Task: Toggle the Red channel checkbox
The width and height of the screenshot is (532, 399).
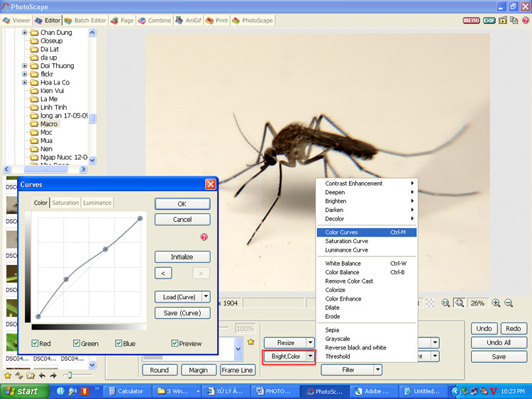Action: tap(35, 343)
